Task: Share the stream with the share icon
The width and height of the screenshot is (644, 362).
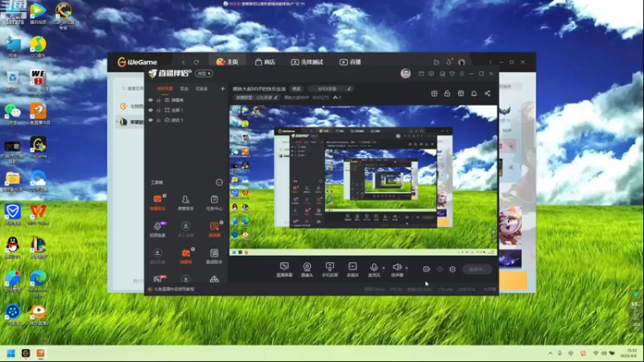Action: pyautogui.click(x=488, y=93)
